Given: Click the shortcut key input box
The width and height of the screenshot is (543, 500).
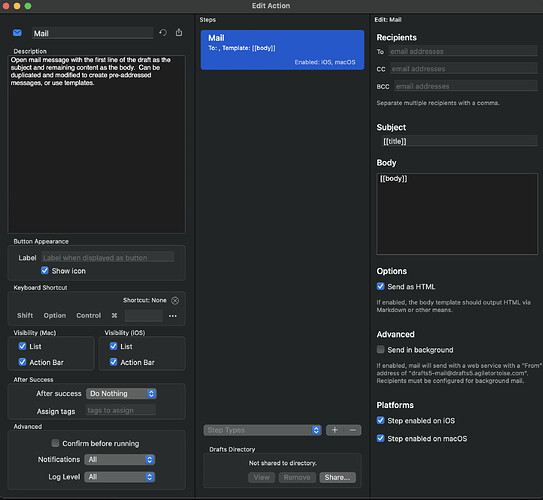Looking at the screenshot, I should [144, 315].
